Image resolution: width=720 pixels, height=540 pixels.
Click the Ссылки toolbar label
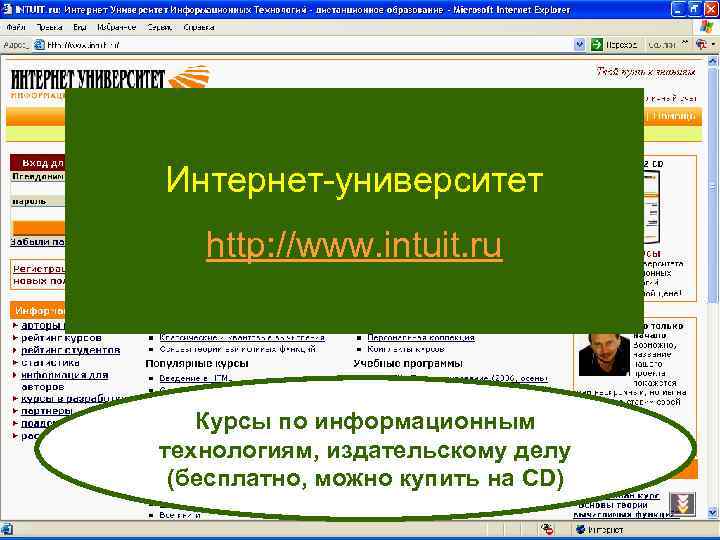(662, 45)
